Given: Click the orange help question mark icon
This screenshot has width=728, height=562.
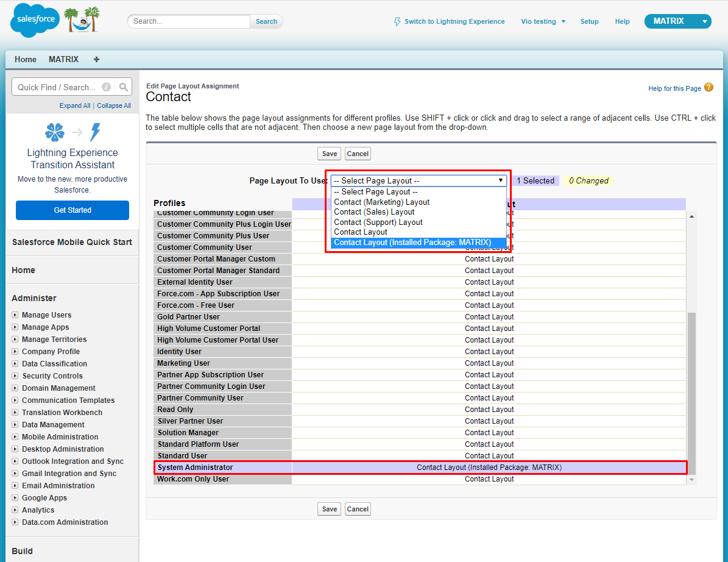Looking at the screenshot, I should (x=709, y=87).
